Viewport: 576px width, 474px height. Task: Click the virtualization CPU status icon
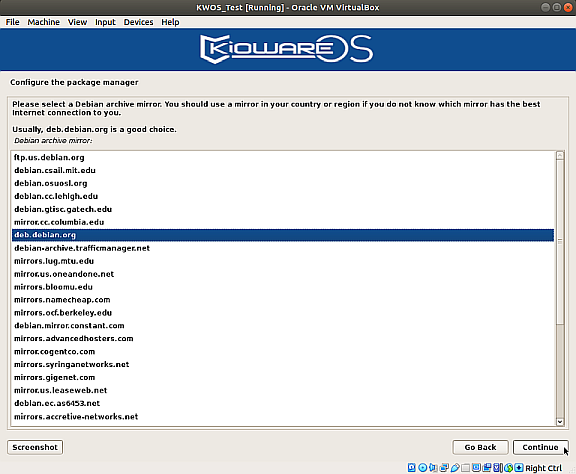(497, 467)
